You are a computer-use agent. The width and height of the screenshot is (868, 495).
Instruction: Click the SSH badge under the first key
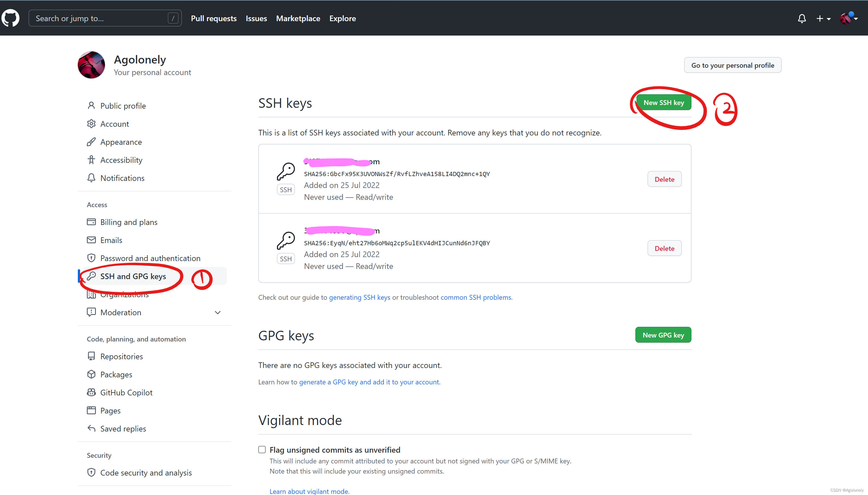point(286,190)
